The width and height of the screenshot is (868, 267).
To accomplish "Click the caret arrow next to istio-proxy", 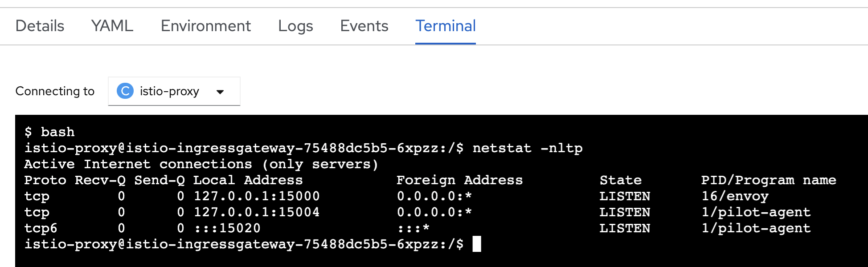I will 220,92.
